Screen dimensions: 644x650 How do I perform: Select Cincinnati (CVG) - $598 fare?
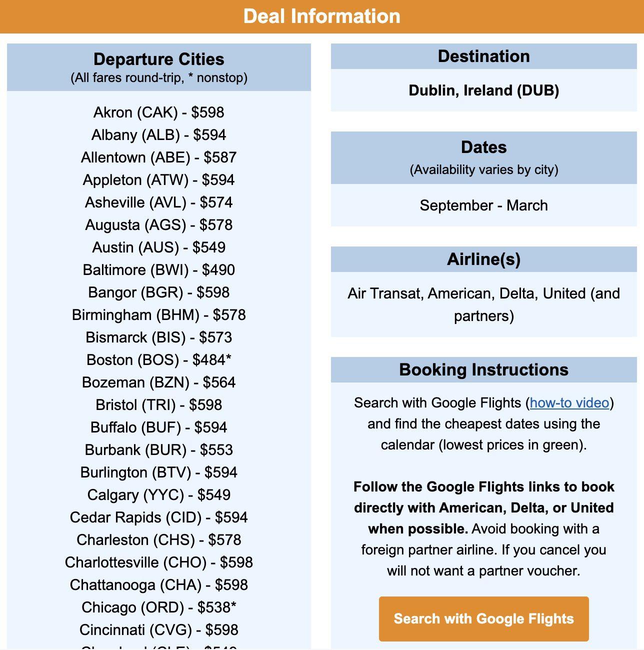[x=159, y=630]
